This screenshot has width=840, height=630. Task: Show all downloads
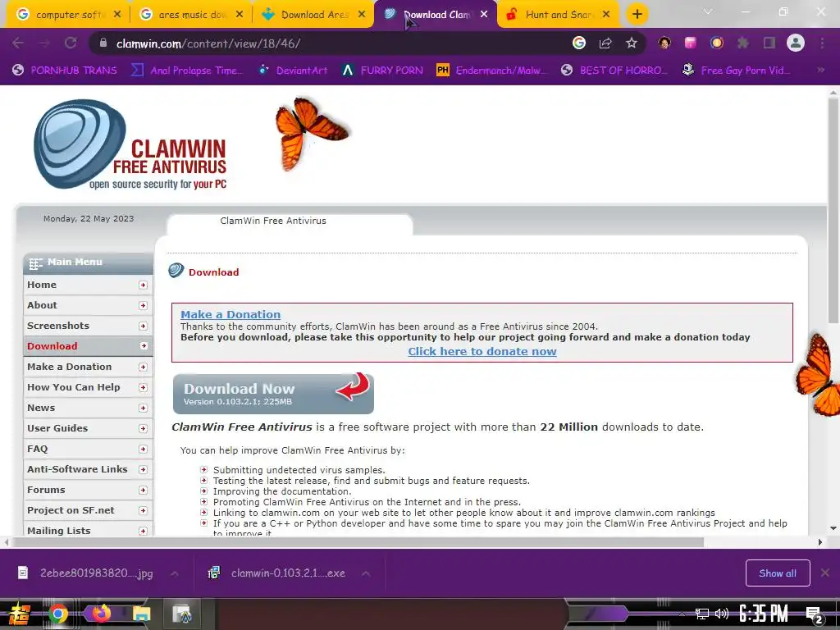(778, 573)
